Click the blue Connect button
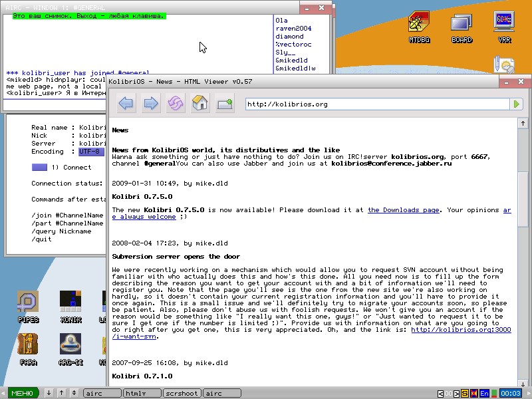The height and width of the screenshot is (399, 532). pyautogui.click(x=39, y=167)
